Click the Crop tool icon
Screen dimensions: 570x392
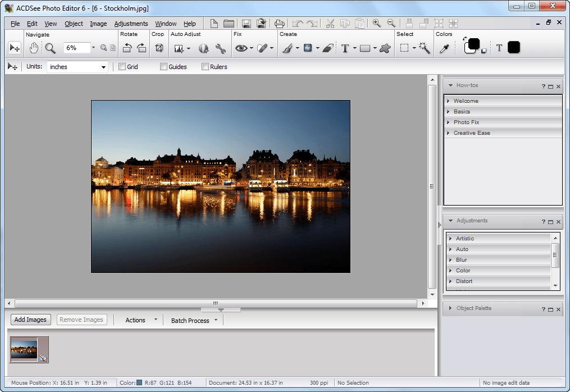159,48
